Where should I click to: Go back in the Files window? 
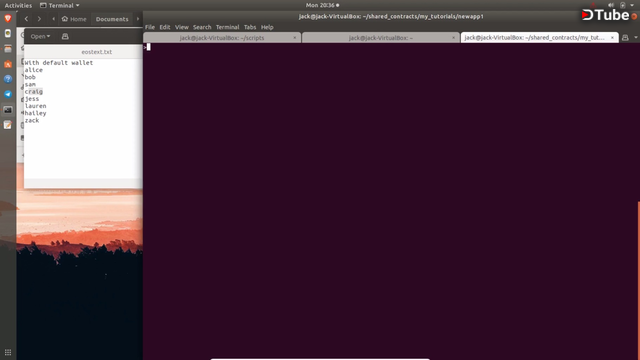tap(27, 19)
